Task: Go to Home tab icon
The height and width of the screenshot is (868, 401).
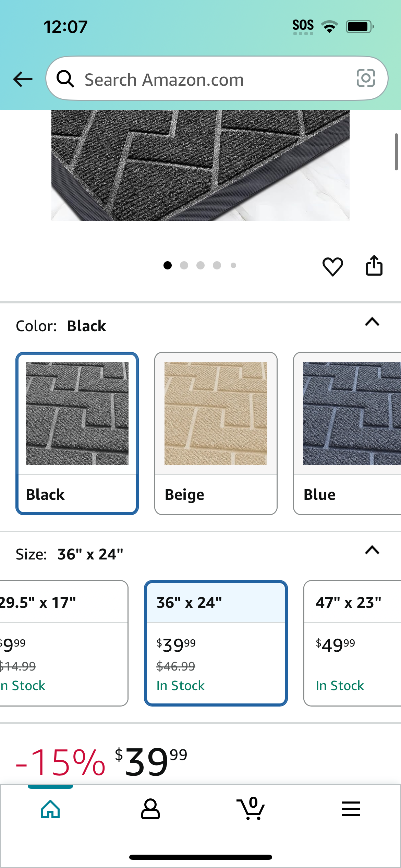Action: pyautogui.click(x=50, y=809)
